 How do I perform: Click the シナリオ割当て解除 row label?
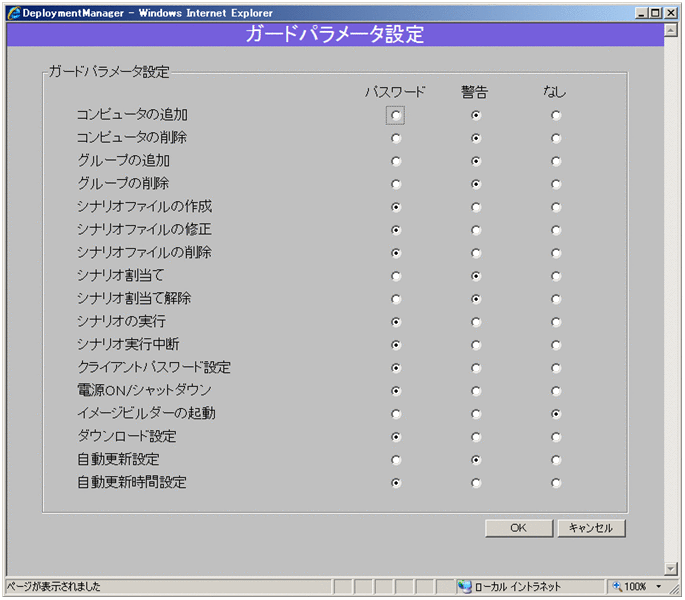(134, 298)
